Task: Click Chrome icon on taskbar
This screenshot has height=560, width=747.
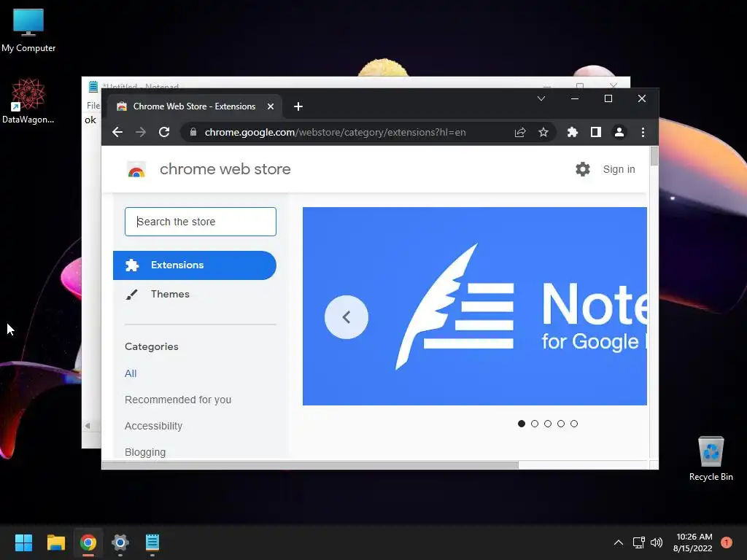Action: coord(88,542)
